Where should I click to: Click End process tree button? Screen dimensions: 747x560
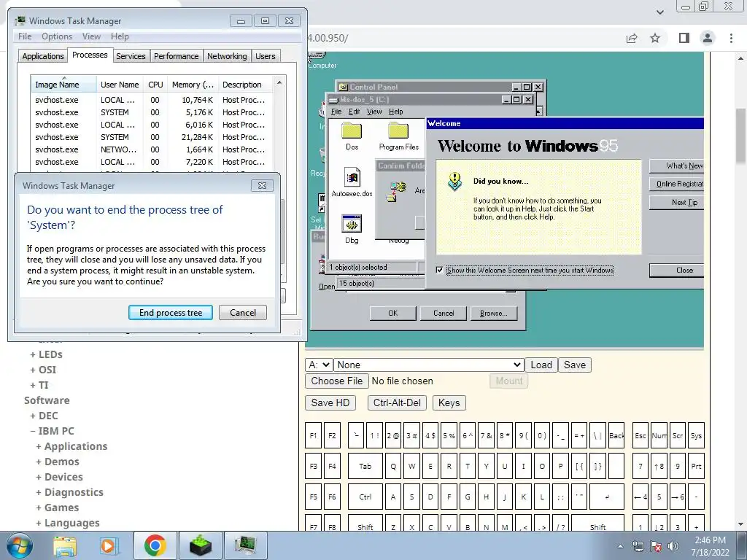pyautogui.click(x=171, y=312)
